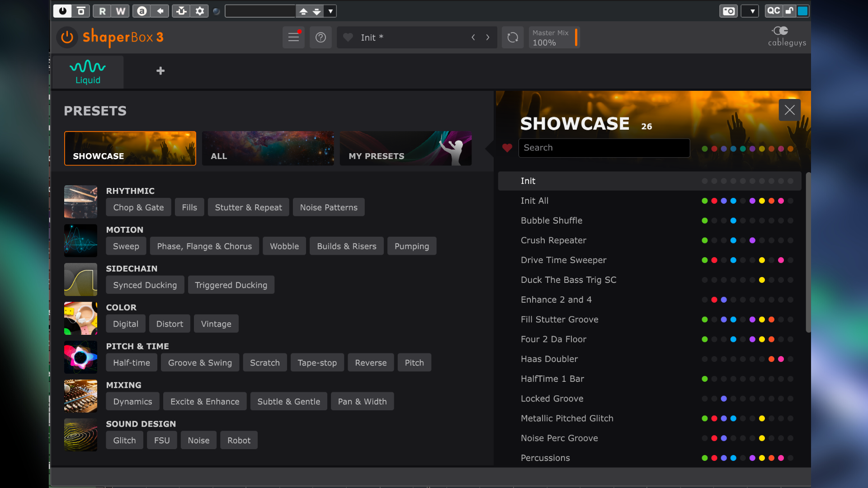Go to next preset with right chevron
The width and height of the screenshot is (868, 488).
tap(488, 37)
